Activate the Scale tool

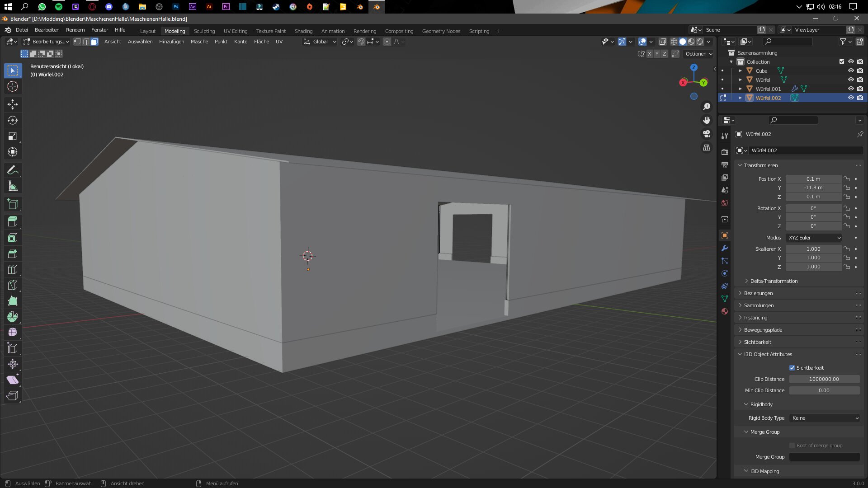tap(13, 136)
